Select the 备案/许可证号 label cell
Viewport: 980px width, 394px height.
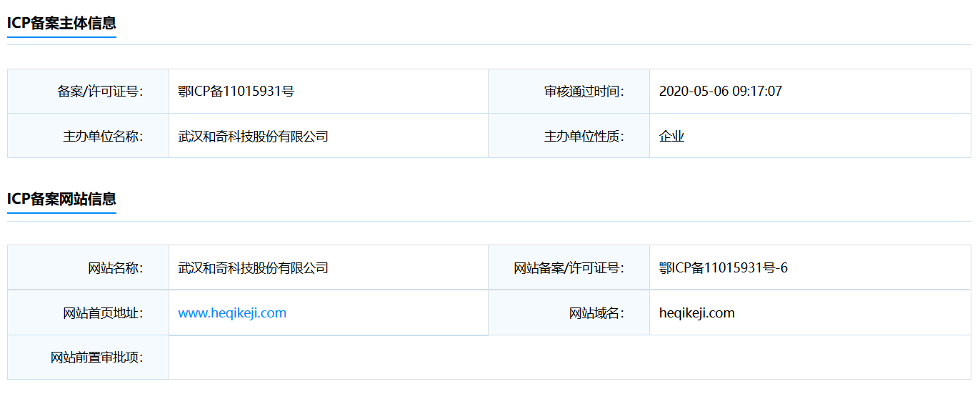(100, 92)
